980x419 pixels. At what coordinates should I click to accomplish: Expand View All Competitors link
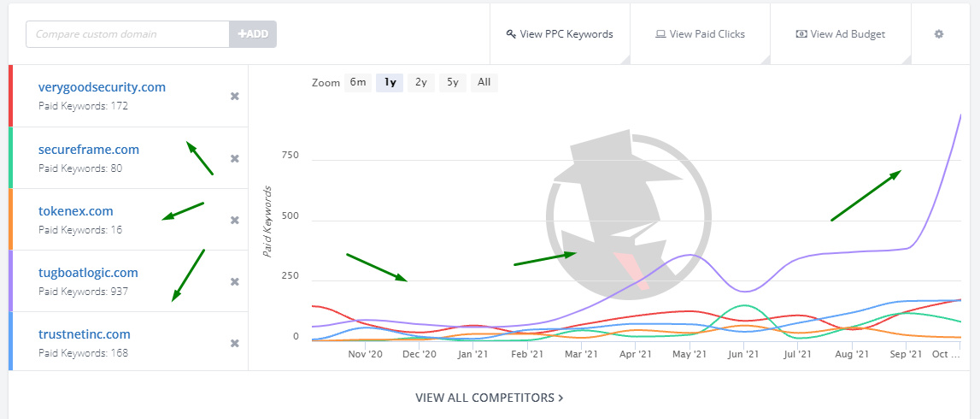click(490, 398)
